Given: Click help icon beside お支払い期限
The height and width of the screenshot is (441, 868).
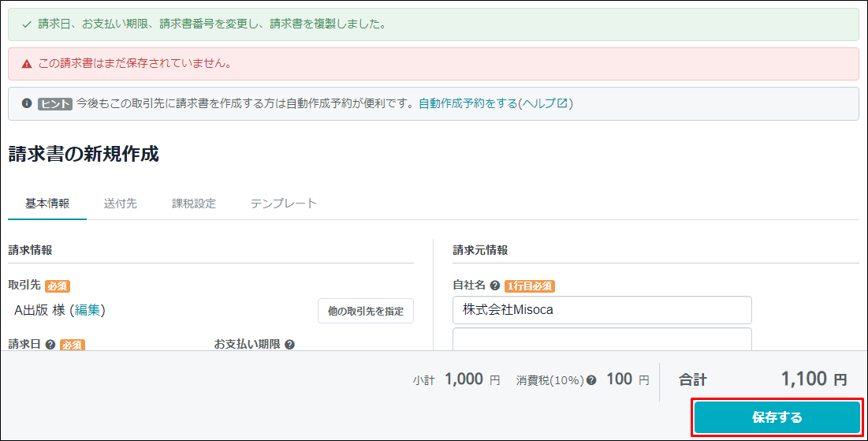Looking at the screenshot, I should tap(289, 345).
